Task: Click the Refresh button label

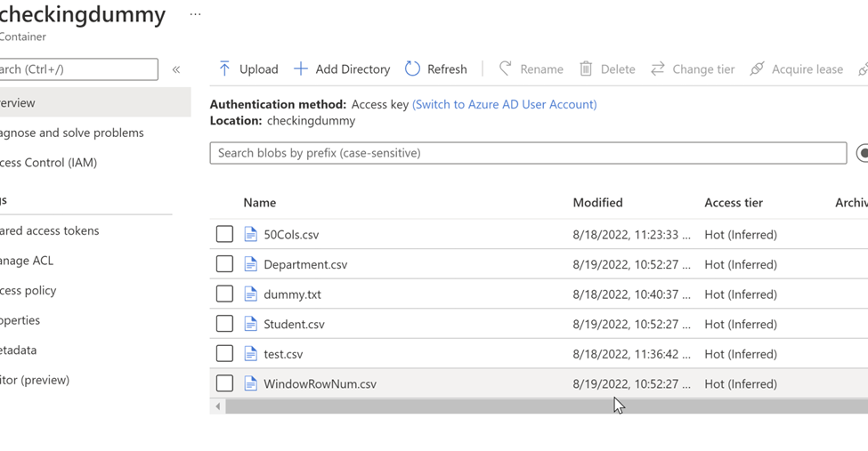Action: 447,69
